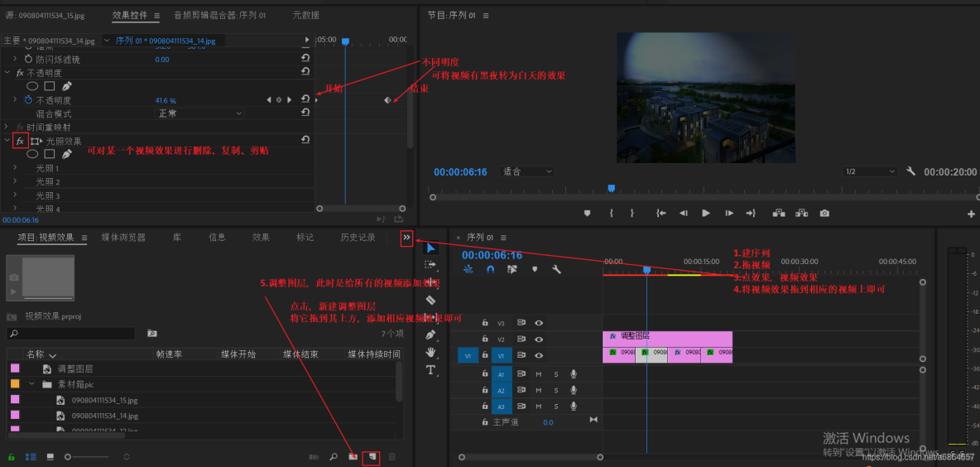Collapse 素材箱pic bin

point(32,384)
